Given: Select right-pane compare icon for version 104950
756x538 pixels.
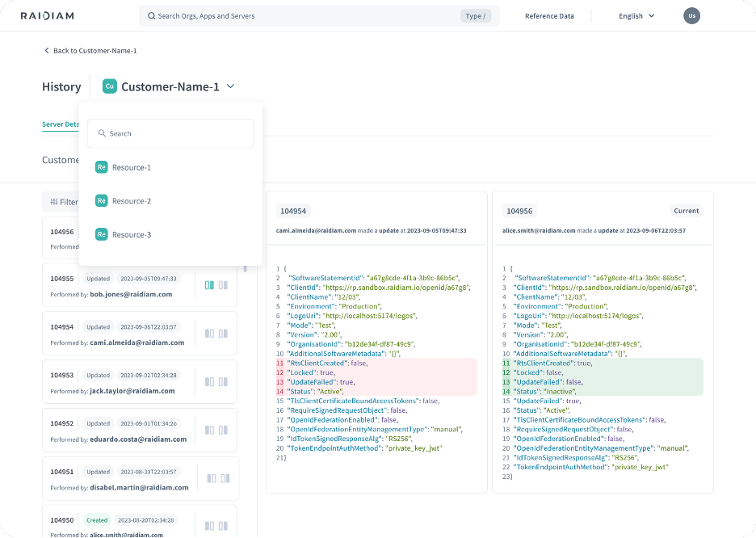Looking at the screenshot, I should 223,526.
